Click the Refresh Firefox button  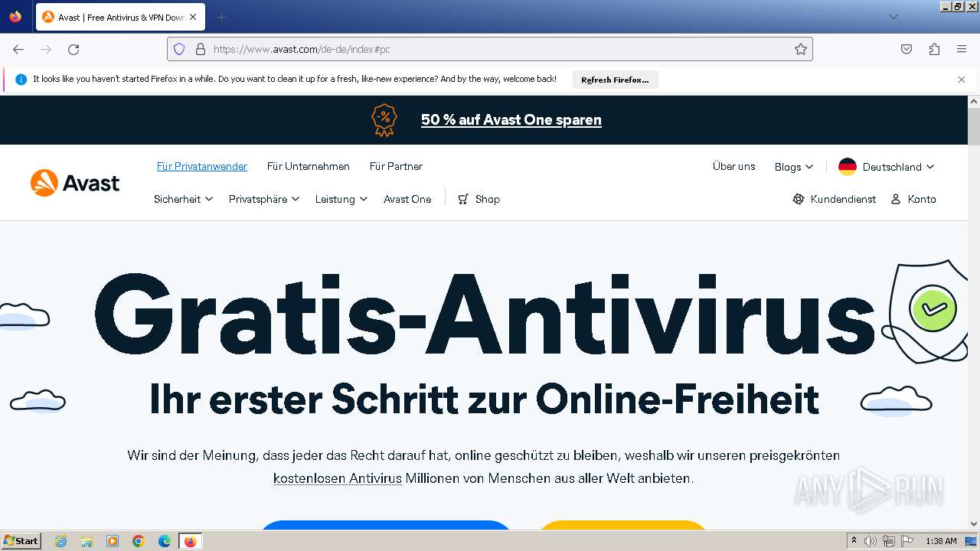615,80
